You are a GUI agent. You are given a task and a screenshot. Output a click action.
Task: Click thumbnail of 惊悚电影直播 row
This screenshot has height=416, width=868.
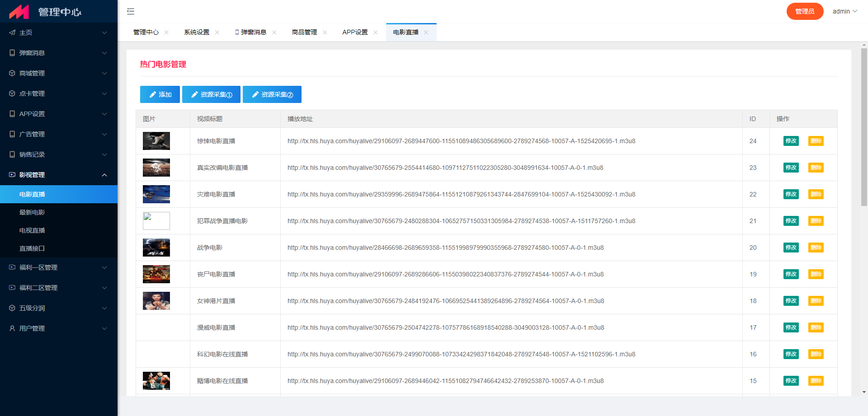156,141
